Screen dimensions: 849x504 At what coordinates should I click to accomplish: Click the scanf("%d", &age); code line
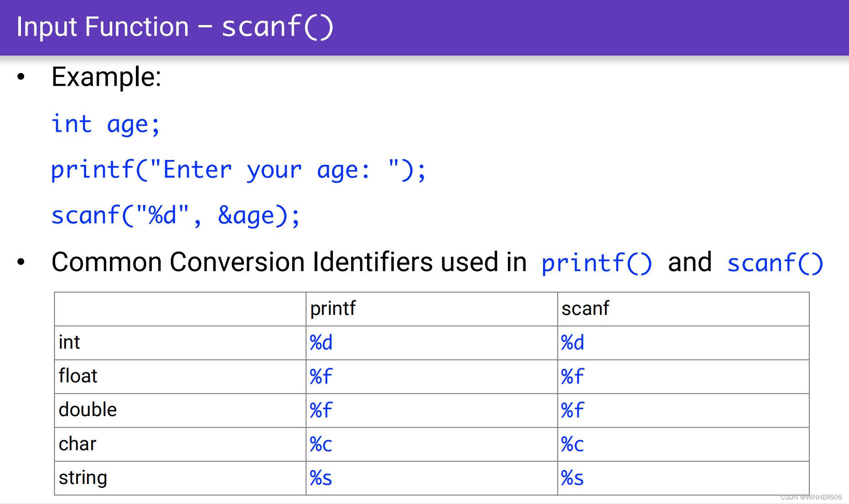176,216
